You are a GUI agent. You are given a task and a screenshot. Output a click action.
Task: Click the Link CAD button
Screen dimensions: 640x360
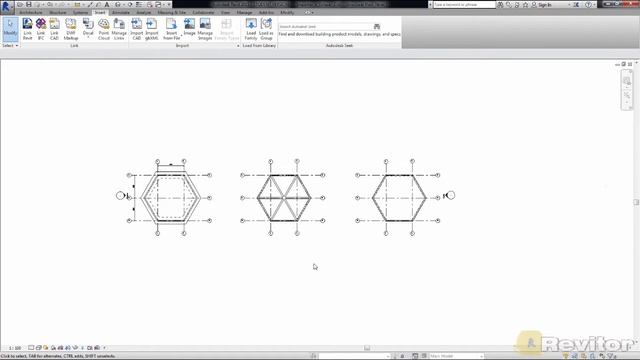tap(54, 29)
